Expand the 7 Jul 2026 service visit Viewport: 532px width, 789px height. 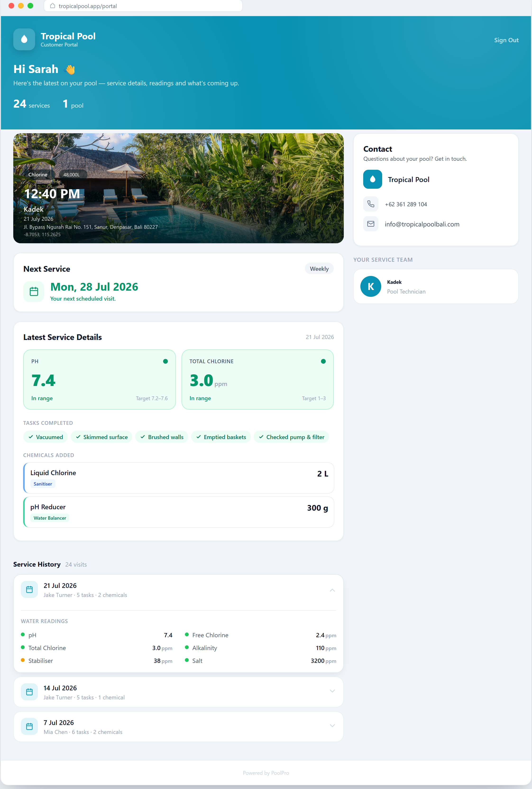coord(332,726)
